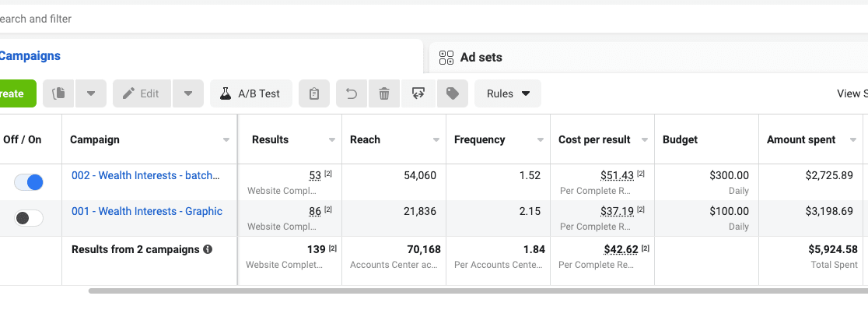Click the duplicate campaign icon

(58, 93)
